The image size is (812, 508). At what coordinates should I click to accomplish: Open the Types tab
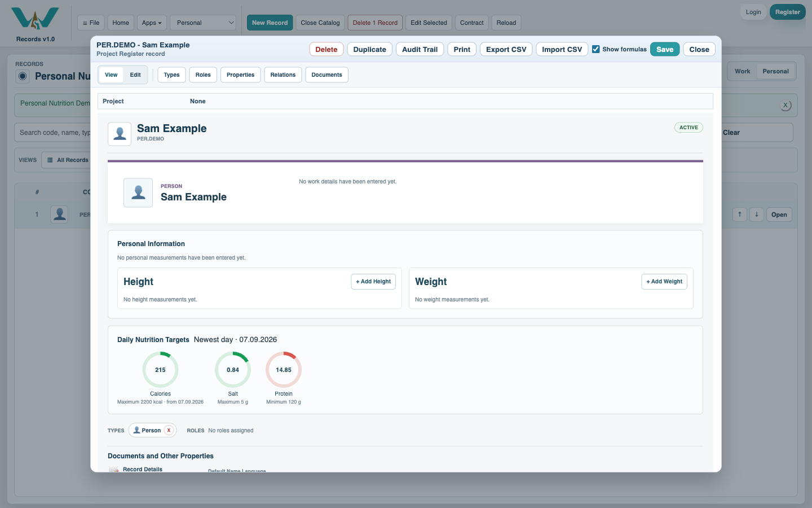coord(171,75)
